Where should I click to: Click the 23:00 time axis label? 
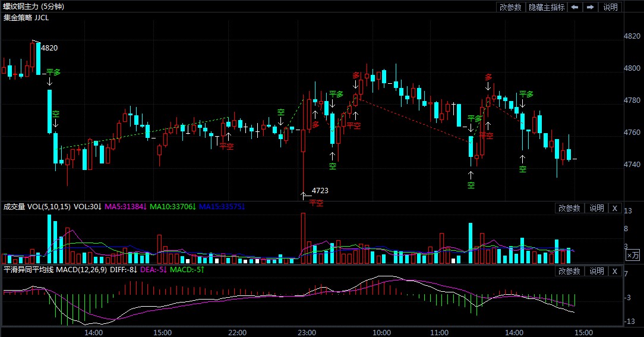tap(307, 332)
